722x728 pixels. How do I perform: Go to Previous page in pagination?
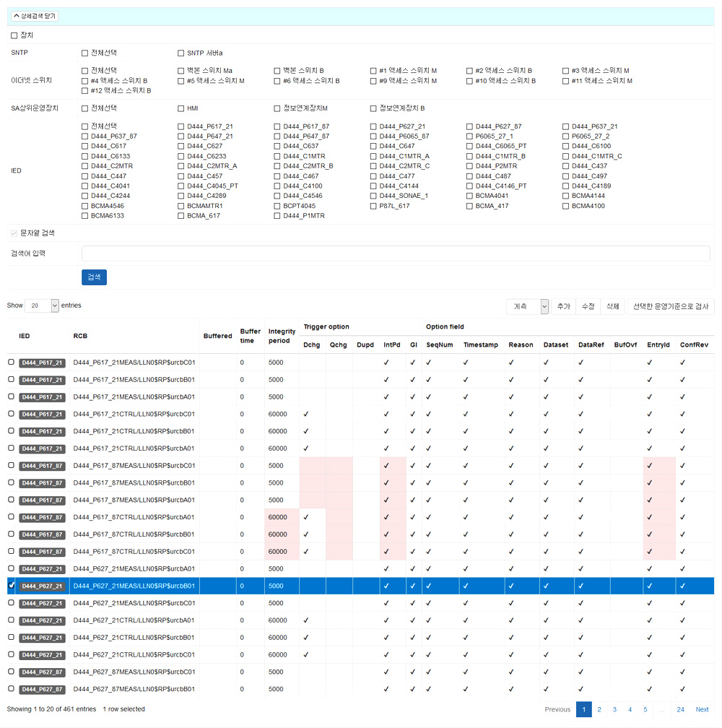point(557,709)
